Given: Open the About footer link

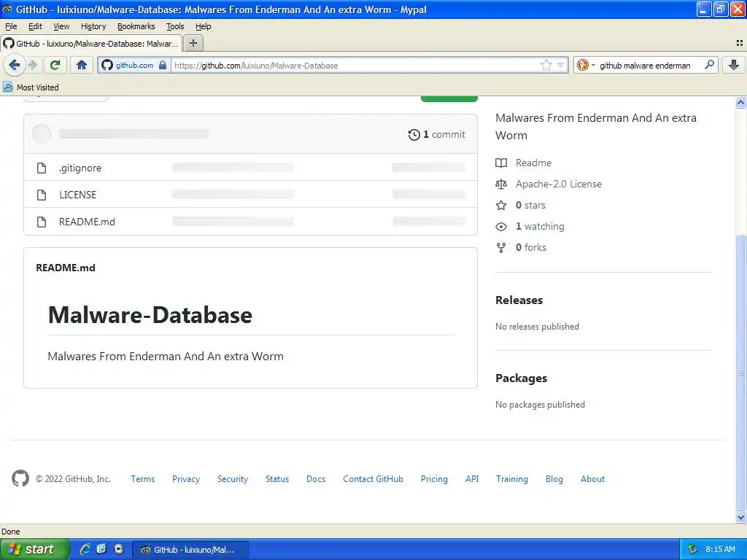Looking at the screenshot, I should tap(592, 479).
